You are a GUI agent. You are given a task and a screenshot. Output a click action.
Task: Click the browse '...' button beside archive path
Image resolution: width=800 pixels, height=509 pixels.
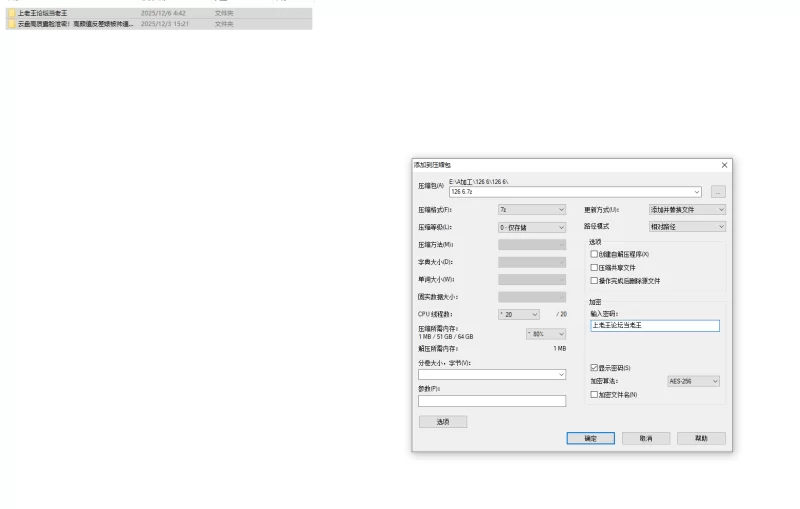click(x=718, y=191)
